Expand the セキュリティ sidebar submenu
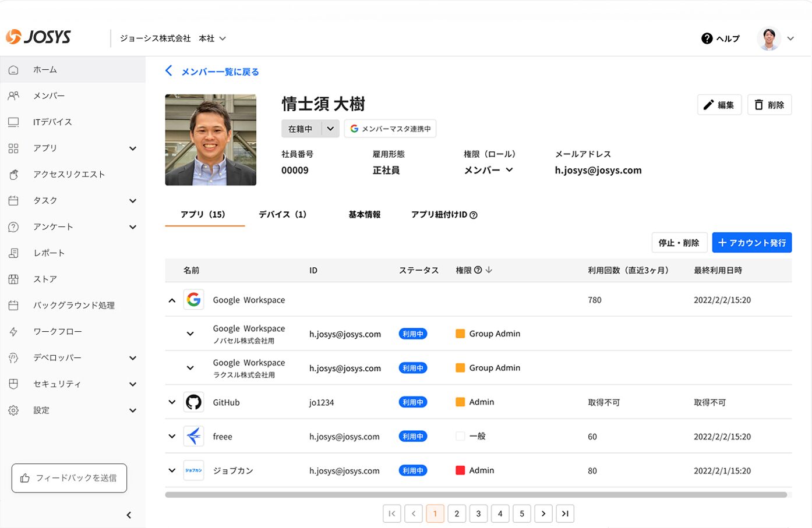This screenshot has width=812, height=528. 133,384
